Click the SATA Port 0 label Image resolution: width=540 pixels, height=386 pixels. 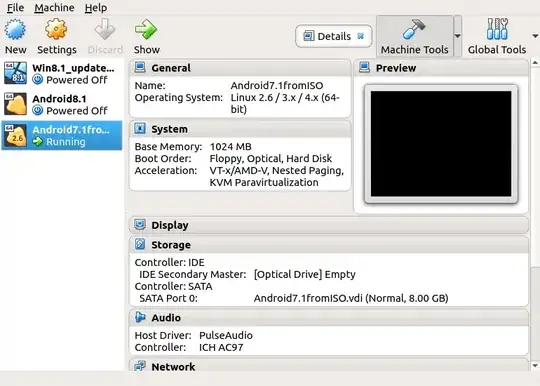168,298
